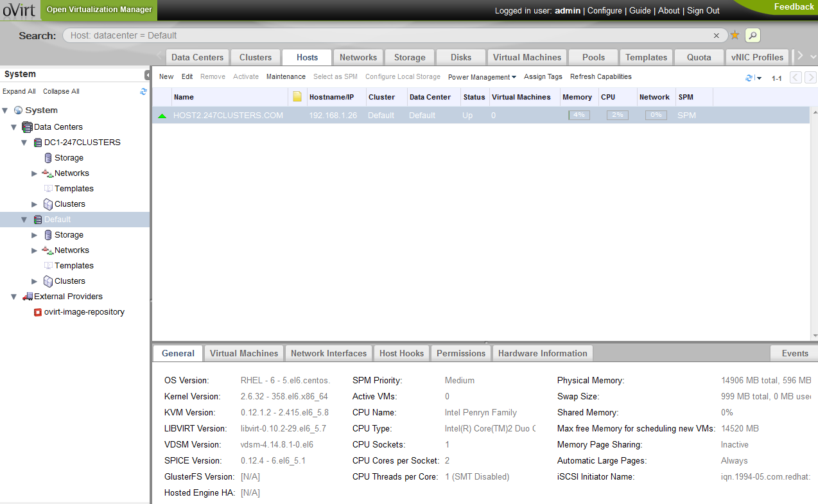Click the Maintenance button
Screen dimensions: 818x504
(286, 77)
